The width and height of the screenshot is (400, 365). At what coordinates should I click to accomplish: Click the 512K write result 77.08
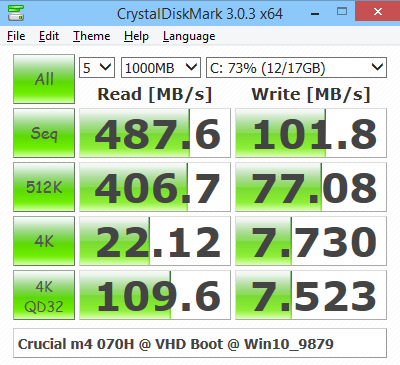[x=311, y=187]
